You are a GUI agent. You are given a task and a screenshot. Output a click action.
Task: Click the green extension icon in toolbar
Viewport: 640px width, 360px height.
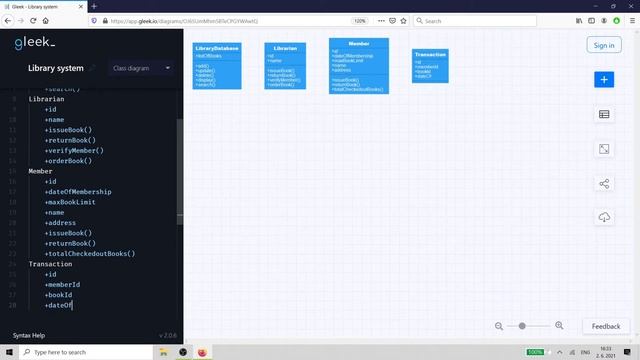(616, 21)
